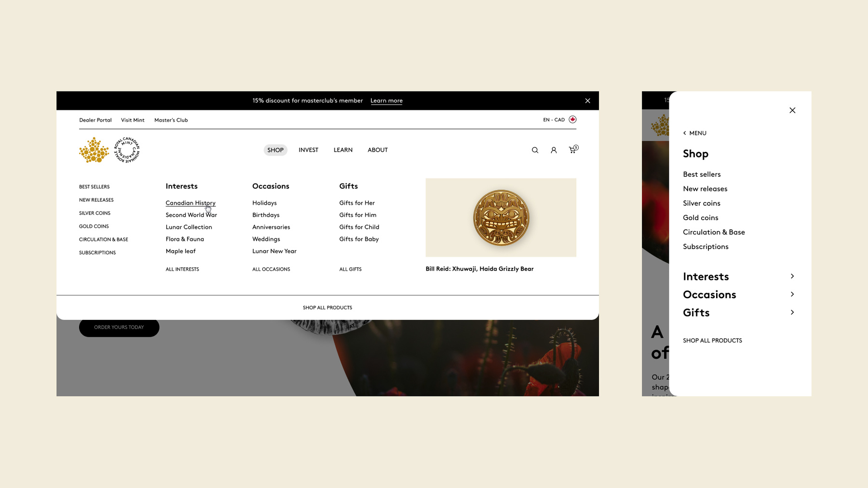Click the Haida Grizzly Bear coin image
This screenshot has width=868, height=488.
click(501, 218)
